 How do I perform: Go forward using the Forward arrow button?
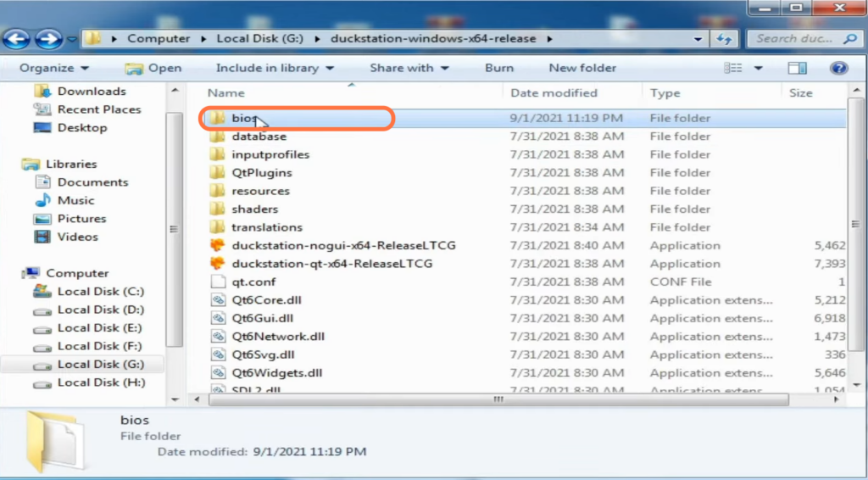[48, 39]
